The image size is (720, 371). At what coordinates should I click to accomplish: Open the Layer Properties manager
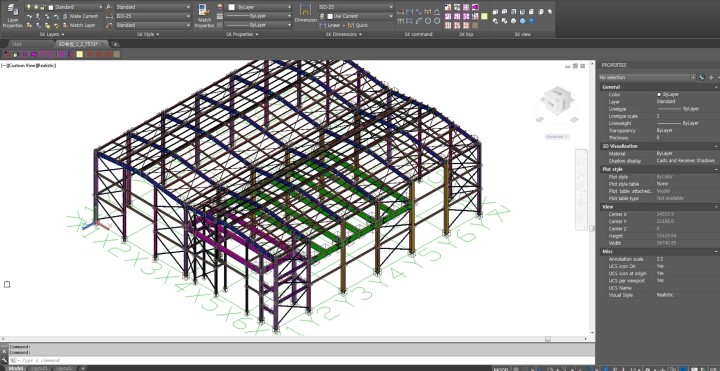[x=12, y=16]
